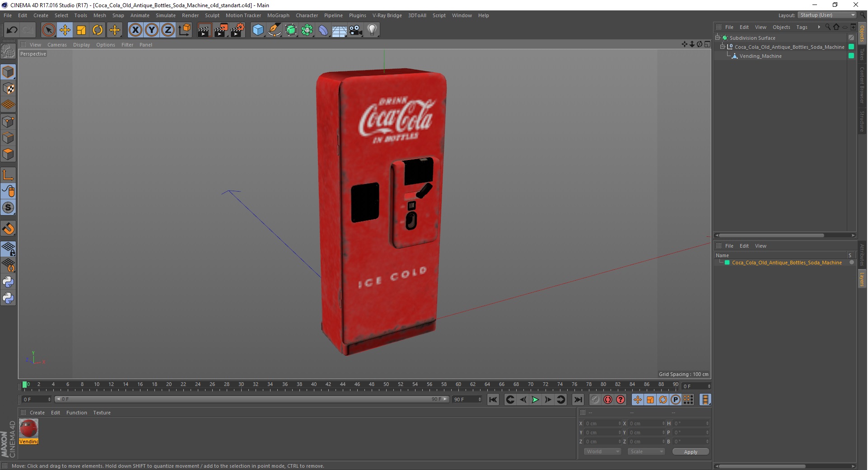
Task: Toggle Vending_Machine layer color dot
Action: click(851, 56)
